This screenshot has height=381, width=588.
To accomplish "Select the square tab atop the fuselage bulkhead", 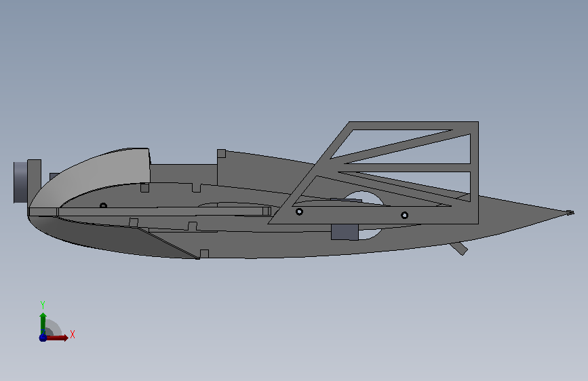I will 221,153.
